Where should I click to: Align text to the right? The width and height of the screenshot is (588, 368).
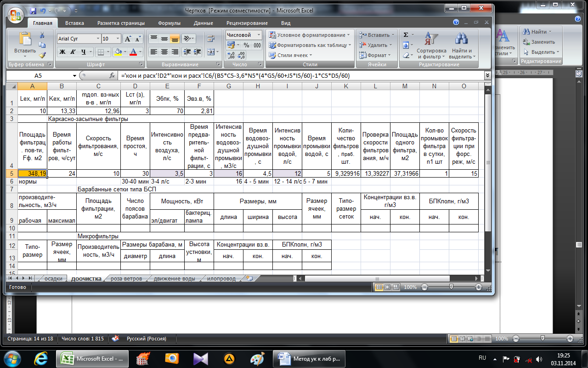point(175,52)
